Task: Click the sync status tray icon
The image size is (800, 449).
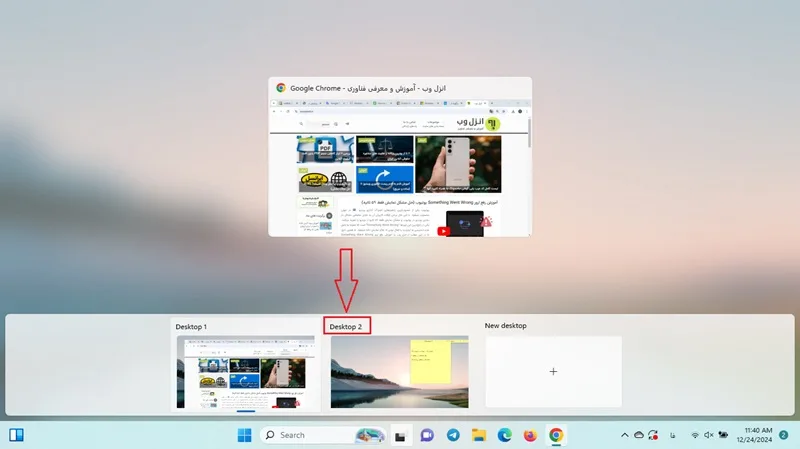Action: (x=653, y=435)
